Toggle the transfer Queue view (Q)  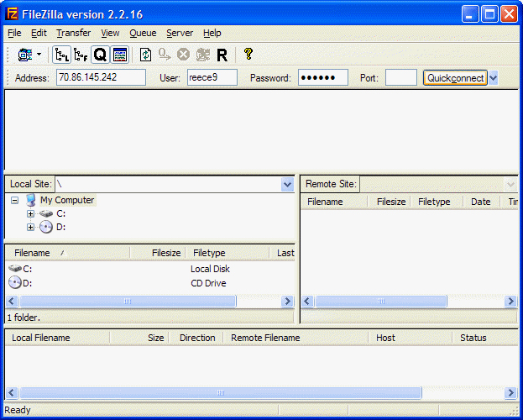100,55
